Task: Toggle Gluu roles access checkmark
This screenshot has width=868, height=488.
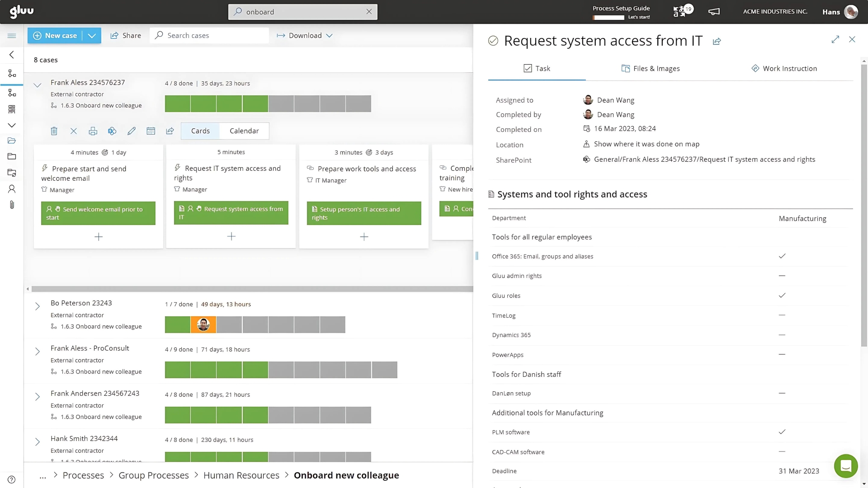Action: click(782, 296)
